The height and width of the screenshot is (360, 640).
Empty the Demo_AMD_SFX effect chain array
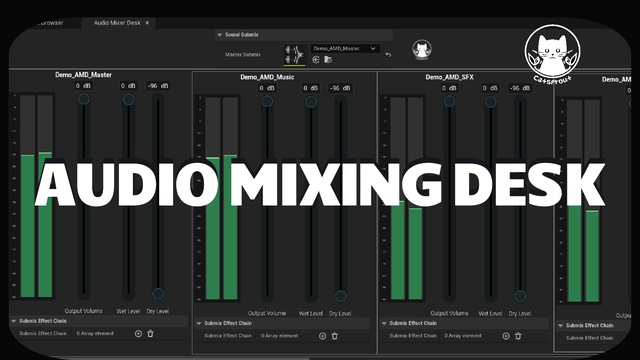[x=518, y=336]
